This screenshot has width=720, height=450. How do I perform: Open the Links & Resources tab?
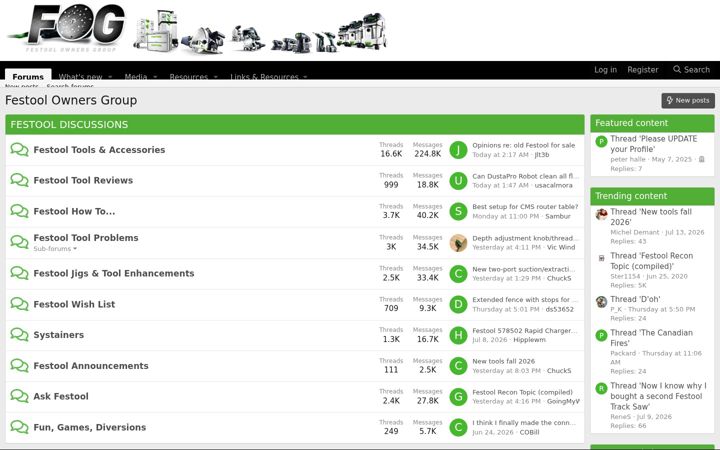(x=264, y=77)
